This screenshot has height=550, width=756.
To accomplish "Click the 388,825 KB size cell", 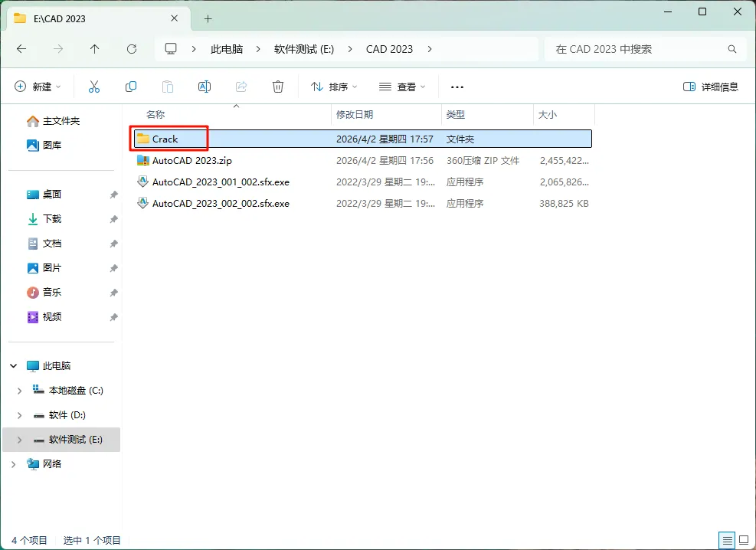I will coord(564,204).
